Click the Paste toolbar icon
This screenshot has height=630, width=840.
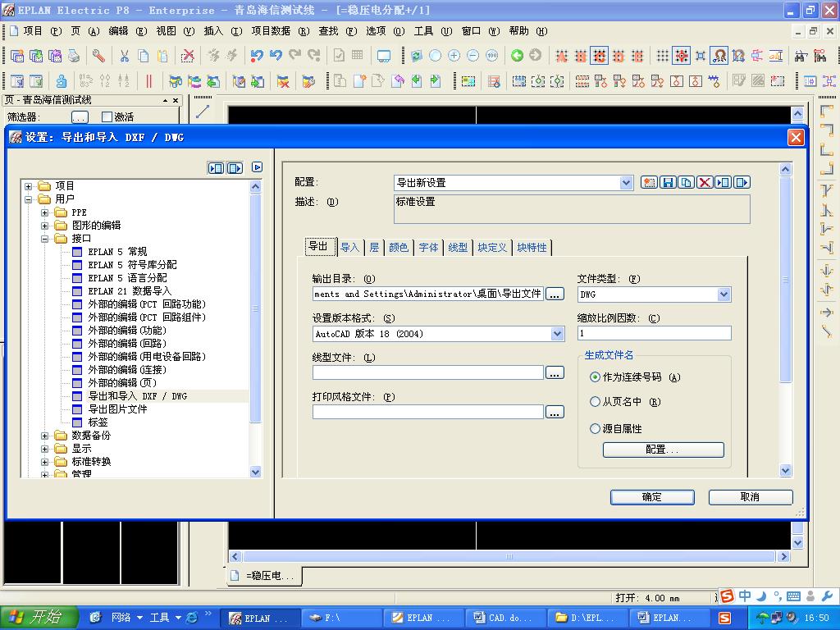(162, 56)
